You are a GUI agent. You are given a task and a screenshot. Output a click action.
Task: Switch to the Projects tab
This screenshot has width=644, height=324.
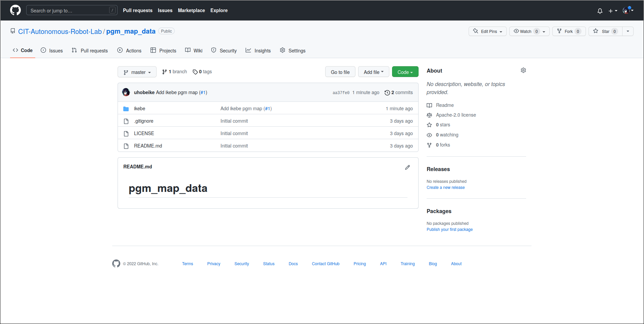click(163, 50)
